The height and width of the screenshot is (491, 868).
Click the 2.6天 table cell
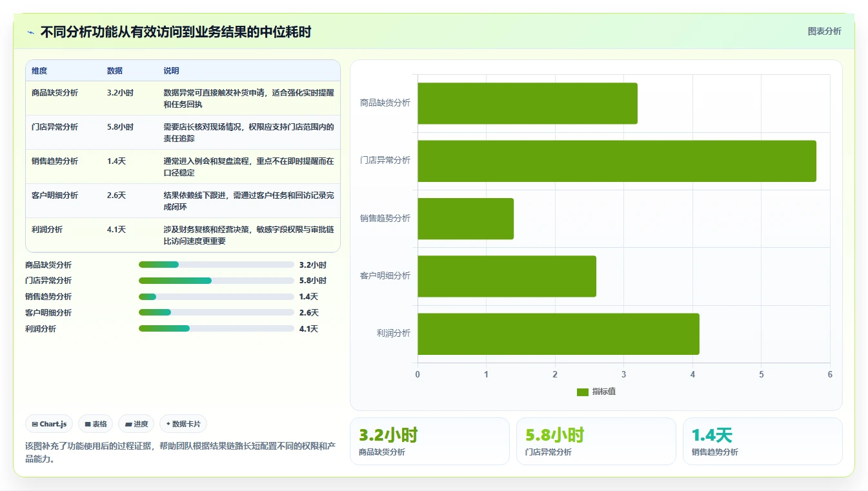click(x=116, y=195)
